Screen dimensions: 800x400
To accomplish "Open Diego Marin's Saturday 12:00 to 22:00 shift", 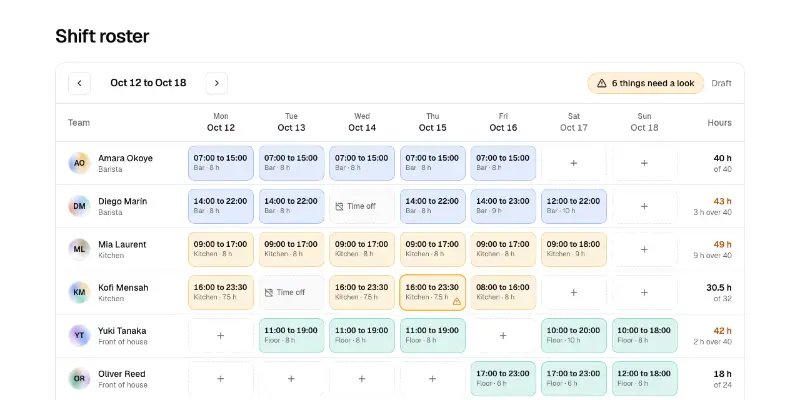I will pyautogui.click(x=573, y=206).
